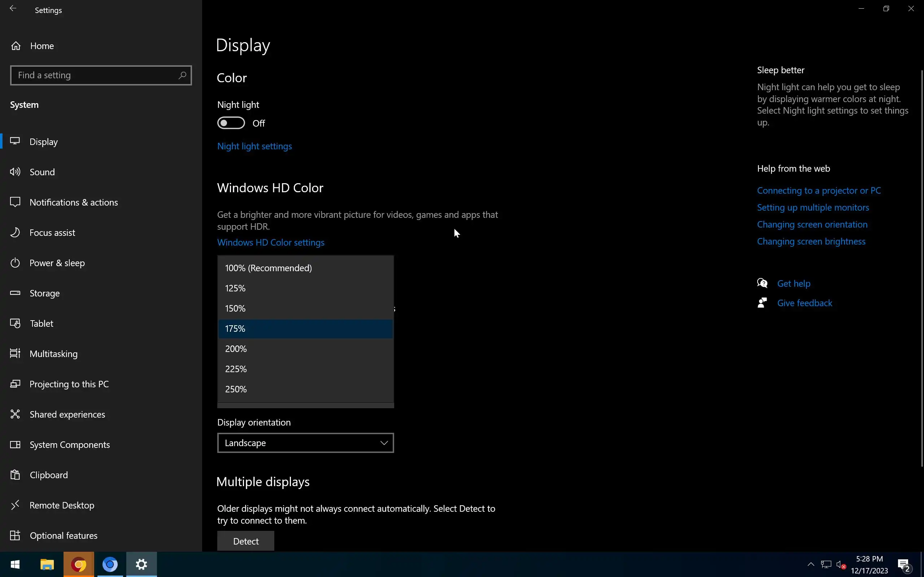924x577 pixels.
Task: Toggle the Night light switch
Action: point(231,123)
